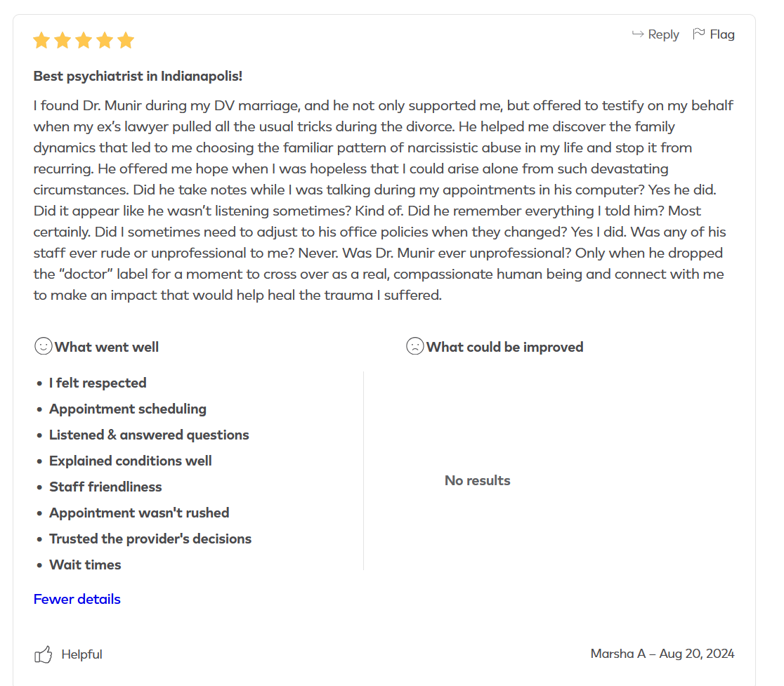This screenshot has width=784, height=686.
Task: Click the flag icon
Action: (x=698, y=34)
